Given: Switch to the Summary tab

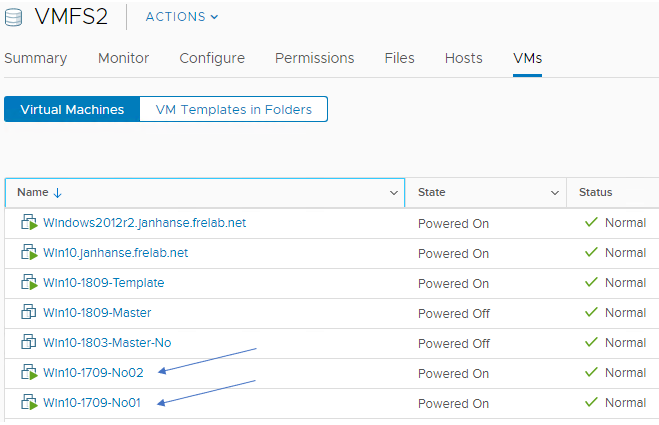Looking at the screenshot, I should pyautogui.click(x=36, y=58).
